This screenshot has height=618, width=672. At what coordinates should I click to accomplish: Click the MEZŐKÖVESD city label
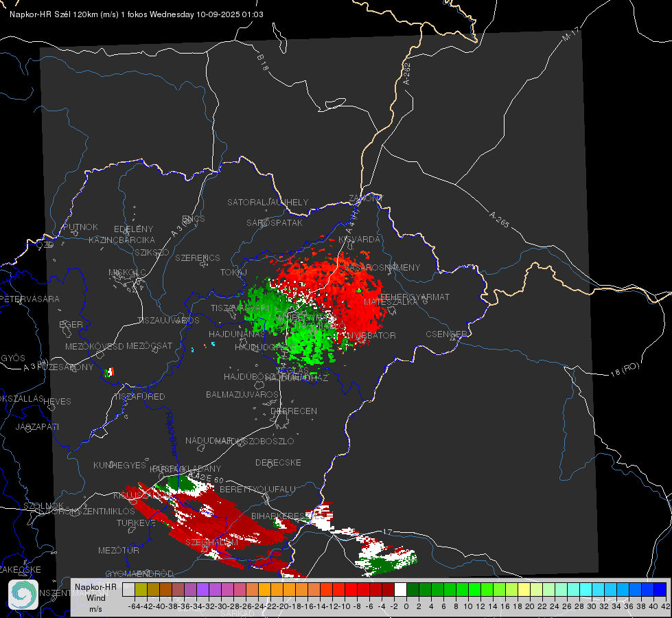(95, 346)
